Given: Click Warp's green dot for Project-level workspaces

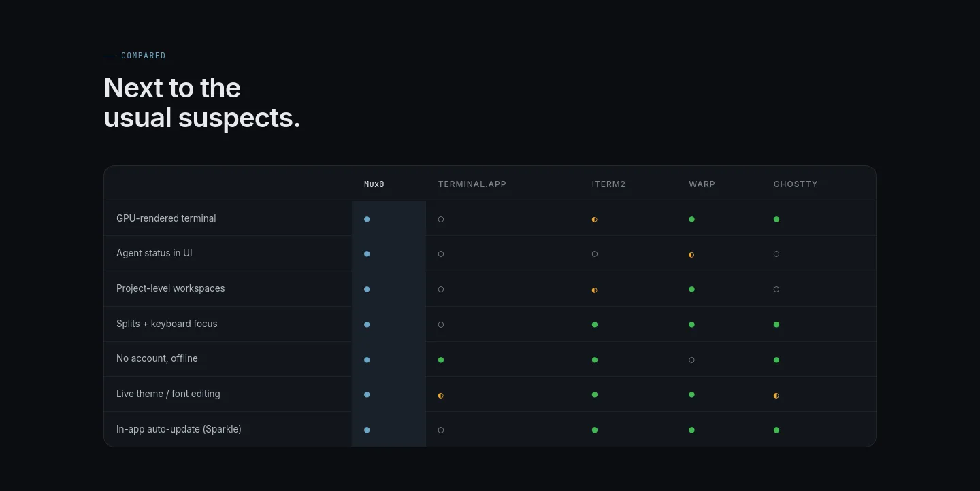Looking at the screenshot, I should [691, 289].
